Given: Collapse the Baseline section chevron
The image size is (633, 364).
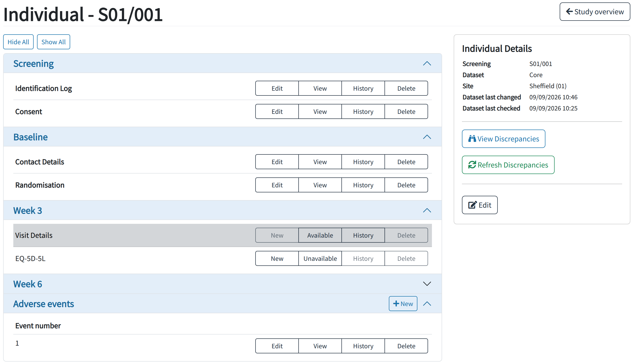Looking at the screenshot, I should (427, 137).
